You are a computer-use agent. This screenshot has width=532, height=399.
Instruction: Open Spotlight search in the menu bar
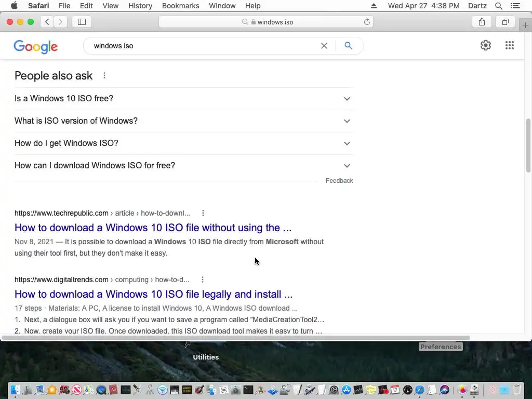tap(498, 6)
